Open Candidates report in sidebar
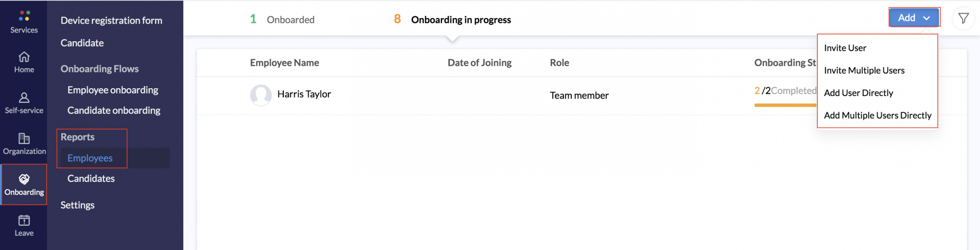980x250 pixels. [91, 179]
